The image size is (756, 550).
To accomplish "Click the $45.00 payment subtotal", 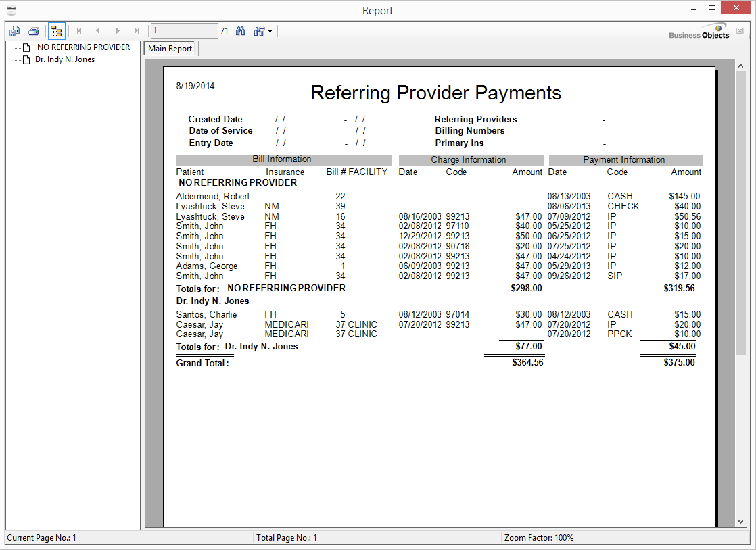I will (x=682, y=346).
